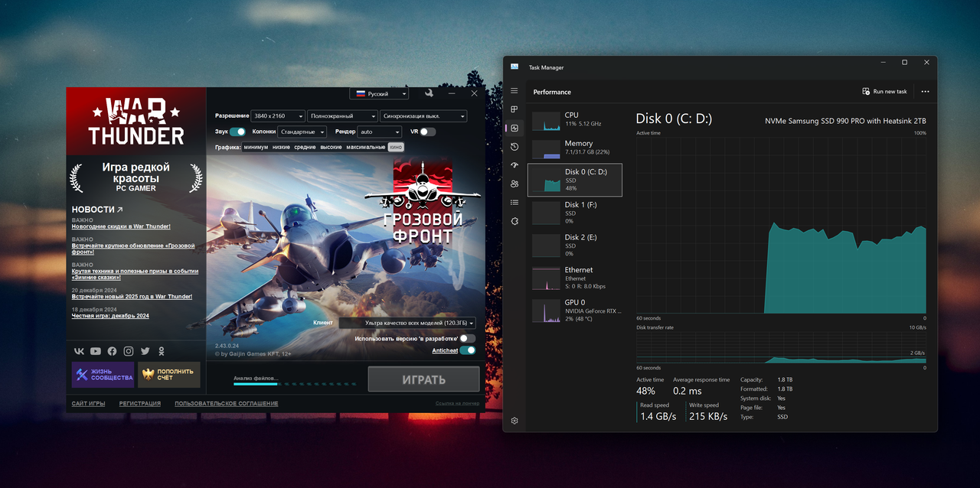The image size is (980, 488).
Task: Open the Twitter icon in launcher
Action: [145, 351]
